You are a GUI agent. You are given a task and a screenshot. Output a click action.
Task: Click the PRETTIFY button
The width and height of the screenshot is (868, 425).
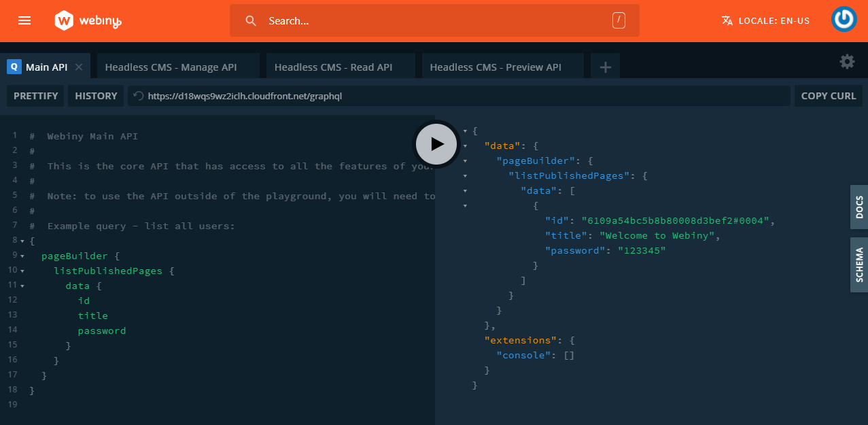(x=36, y=96)
